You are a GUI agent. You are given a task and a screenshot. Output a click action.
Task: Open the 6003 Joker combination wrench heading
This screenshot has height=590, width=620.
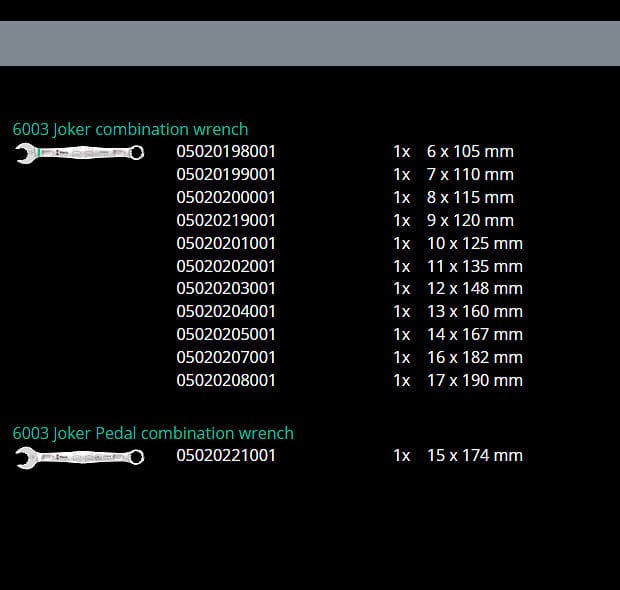[x=130, y=129]
